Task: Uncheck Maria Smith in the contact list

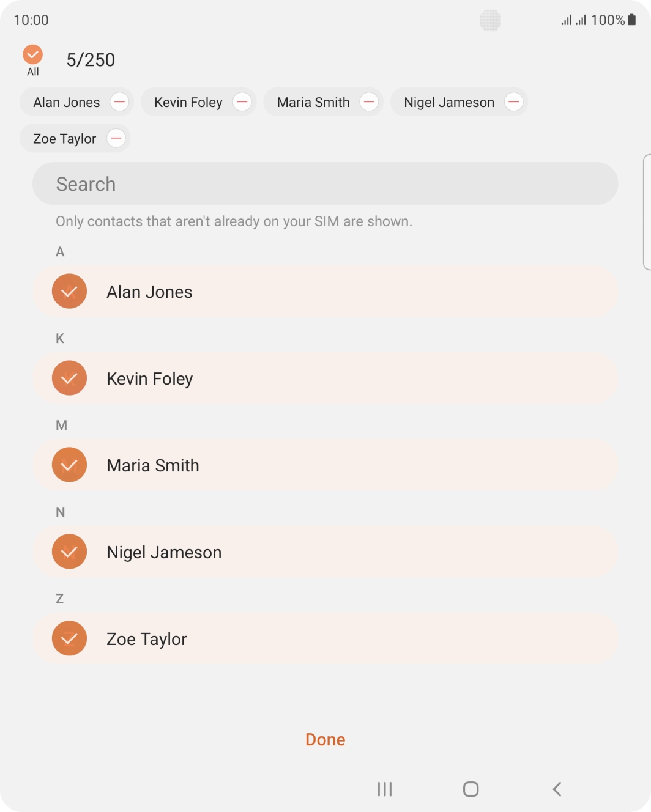Action: 69,465
